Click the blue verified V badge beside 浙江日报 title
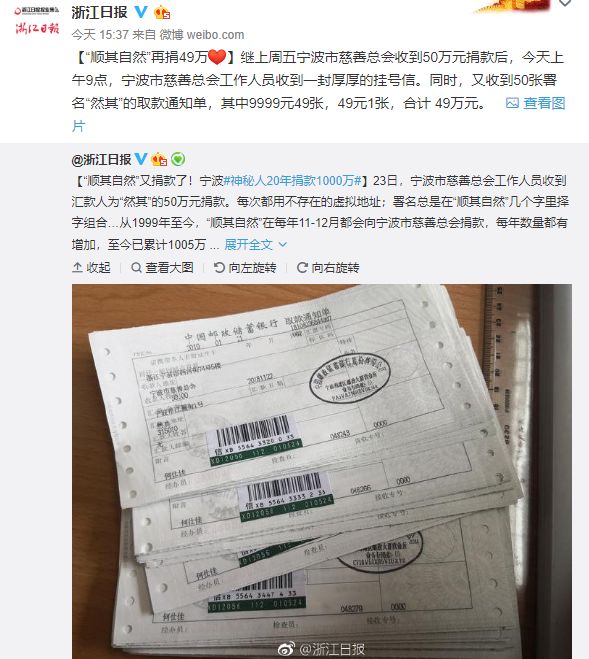 pos(141,12)
